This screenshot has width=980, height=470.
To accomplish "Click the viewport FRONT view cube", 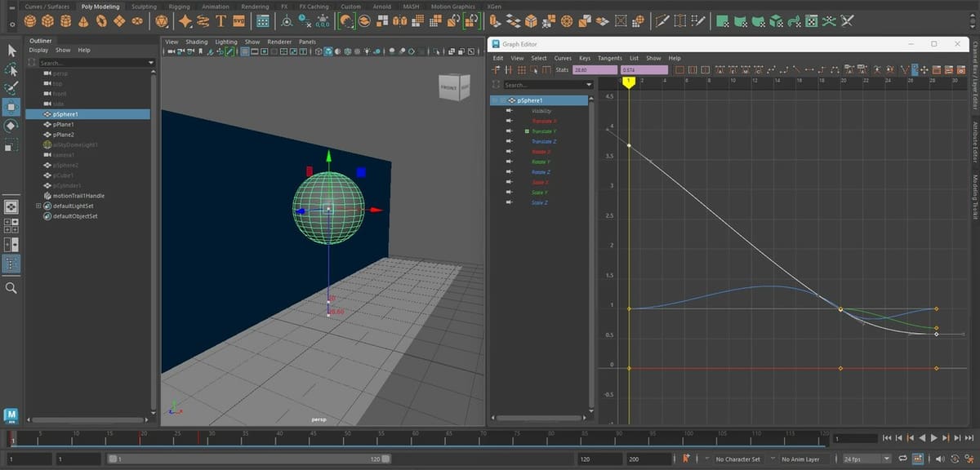I will [449, 86].
